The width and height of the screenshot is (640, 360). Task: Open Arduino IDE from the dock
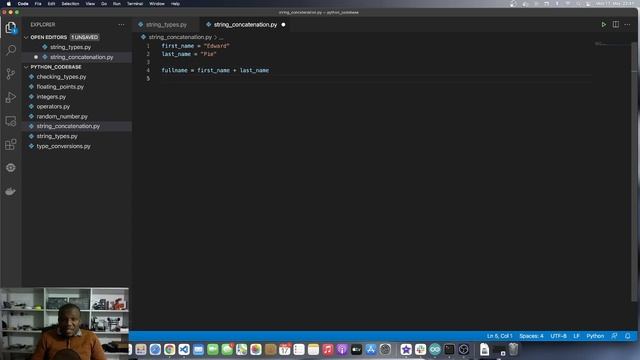435,349
